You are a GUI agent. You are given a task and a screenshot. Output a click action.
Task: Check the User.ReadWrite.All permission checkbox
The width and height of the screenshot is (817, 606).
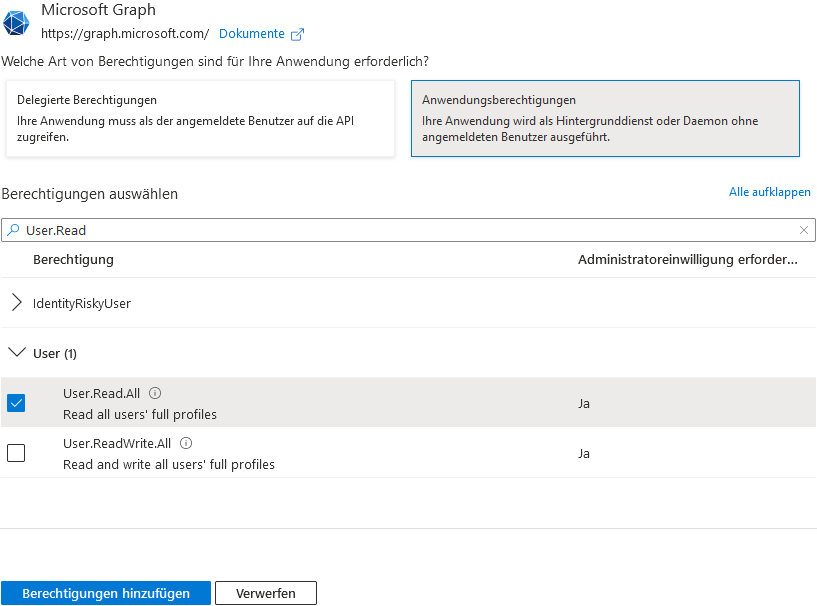pyautogui.click(x=16, y=453)
